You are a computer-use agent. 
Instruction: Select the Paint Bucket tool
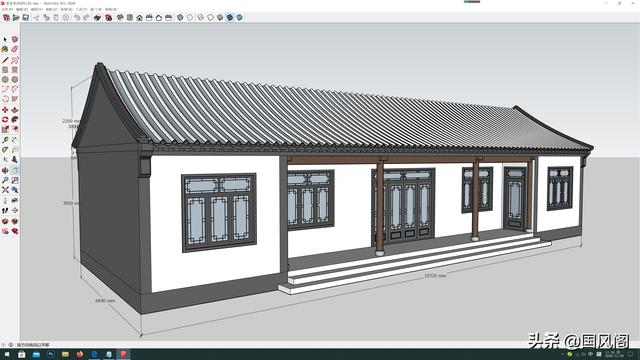pos(5,49)
